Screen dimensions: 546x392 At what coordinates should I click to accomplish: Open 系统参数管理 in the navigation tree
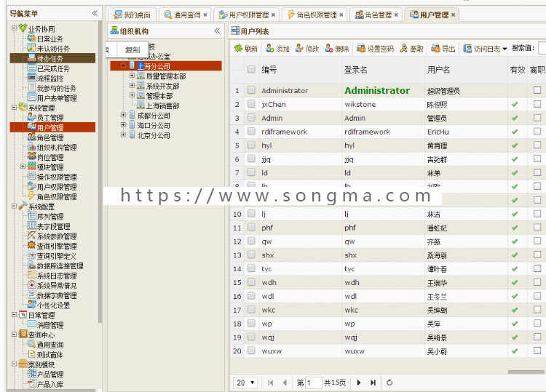click(57, 236)
